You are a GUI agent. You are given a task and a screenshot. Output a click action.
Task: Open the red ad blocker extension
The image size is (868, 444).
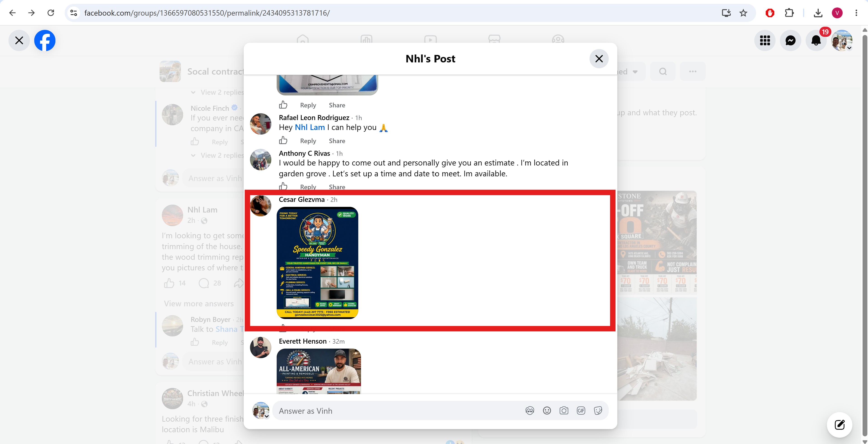pyautogui.click(x=770, y=13)
